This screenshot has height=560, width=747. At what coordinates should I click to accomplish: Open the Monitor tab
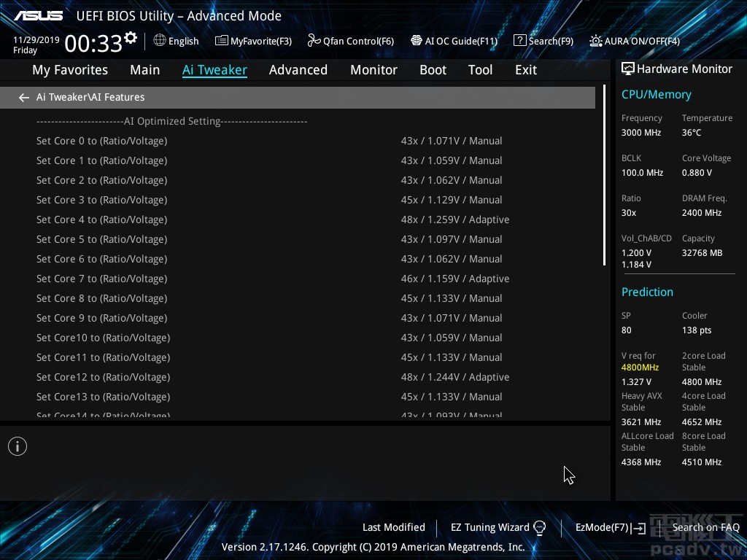point(373,70)
